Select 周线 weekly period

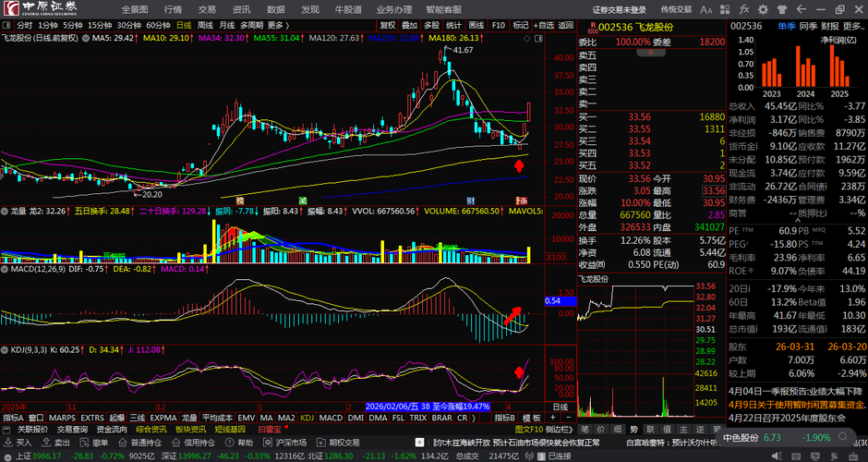pyautogui.click(x=205, y=26)
